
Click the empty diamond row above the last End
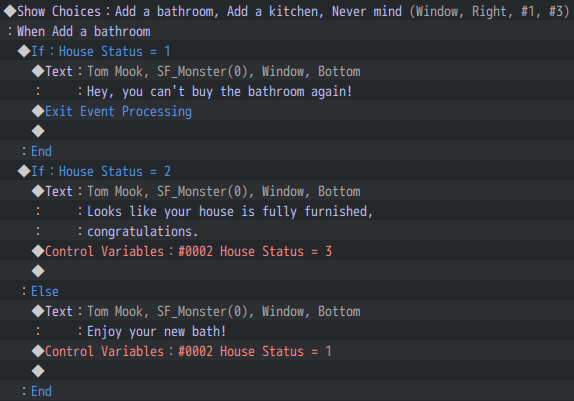(x=287, y=371)
